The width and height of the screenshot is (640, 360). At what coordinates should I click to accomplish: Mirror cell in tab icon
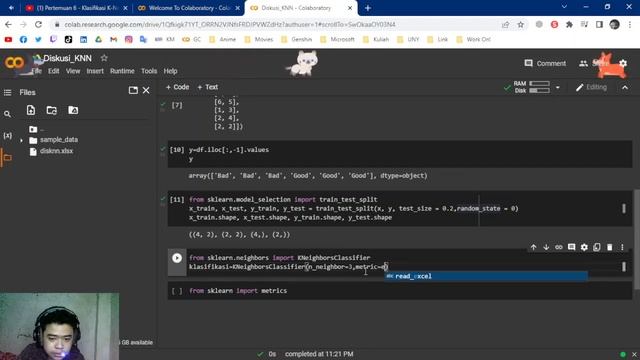(x=597, y=247)
